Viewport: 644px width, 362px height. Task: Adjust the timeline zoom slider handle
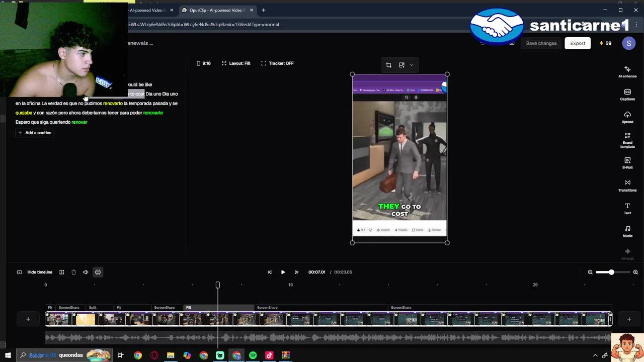click(611, 272)
